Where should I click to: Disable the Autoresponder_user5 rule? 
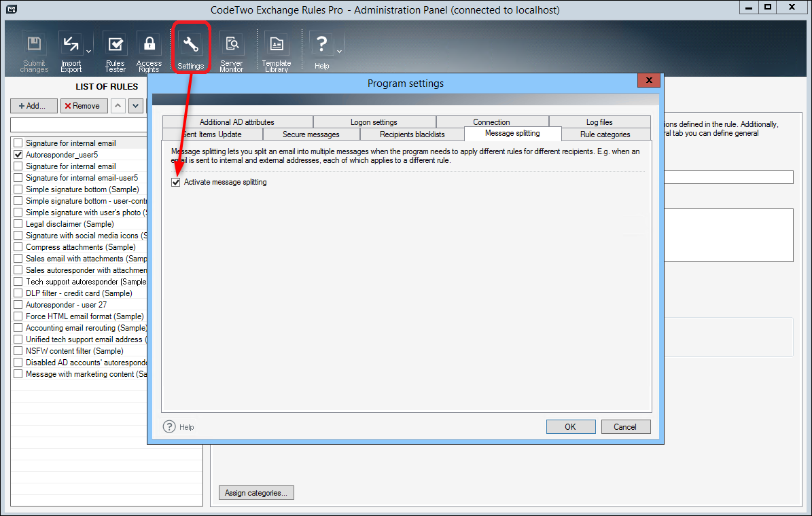pos(18,155)
